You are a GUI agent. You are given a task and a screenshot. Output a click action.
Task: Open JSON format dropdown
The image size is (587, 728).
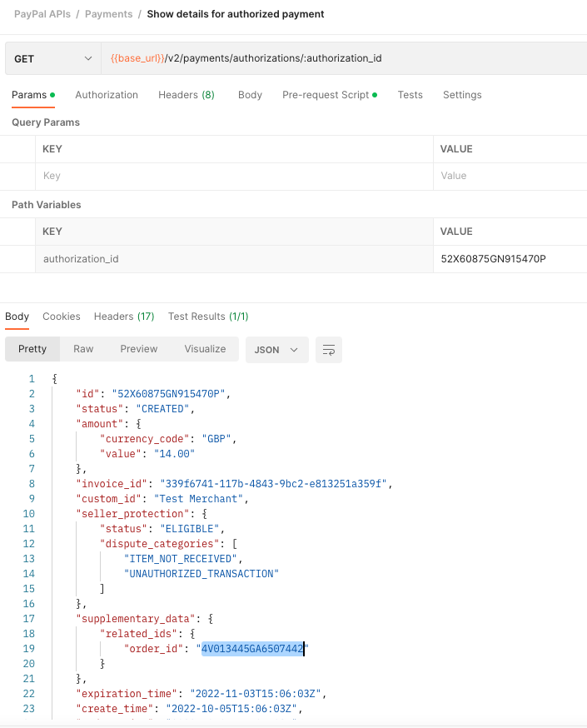(276, 350)
